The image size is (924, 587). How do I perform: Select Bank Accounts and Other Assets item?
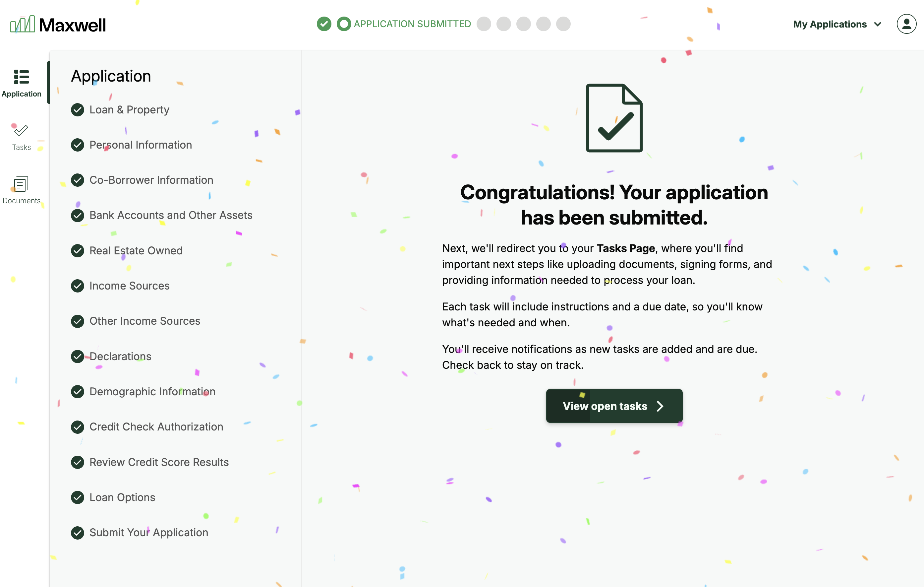[x=171, y=215]
